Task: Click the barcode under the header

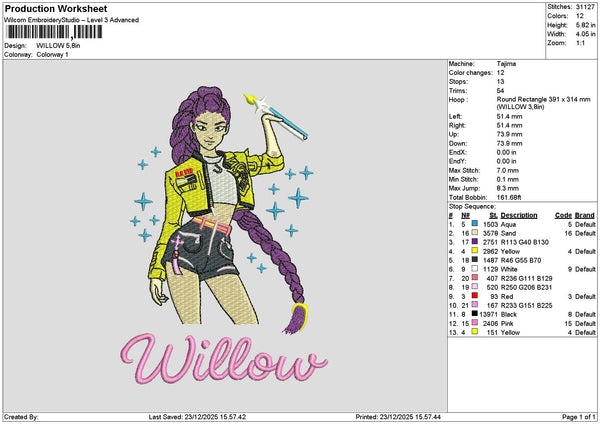Action: click(54, 32)
